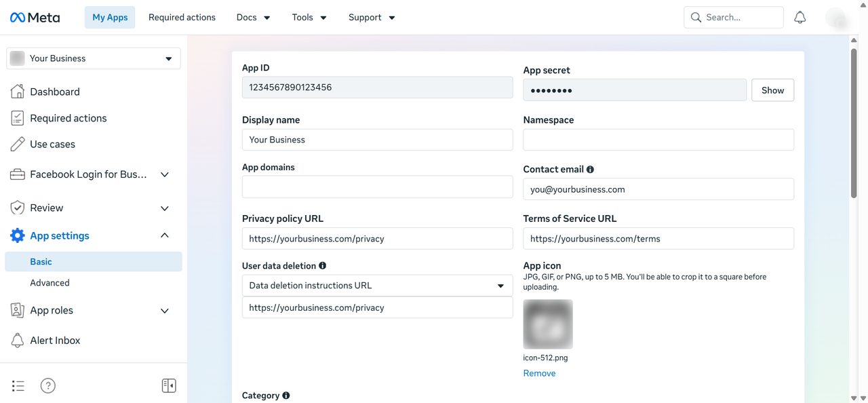Click the app icon thumbnail

(x=548, y=324)
